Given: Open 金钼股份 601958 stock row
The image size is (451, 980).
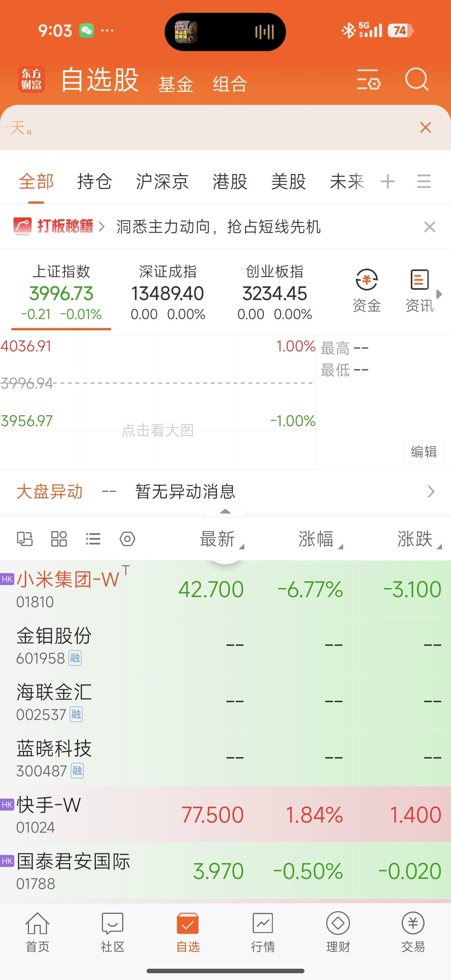Looking at the screenshot, I should pyautogui.click(x=225, y=645).
